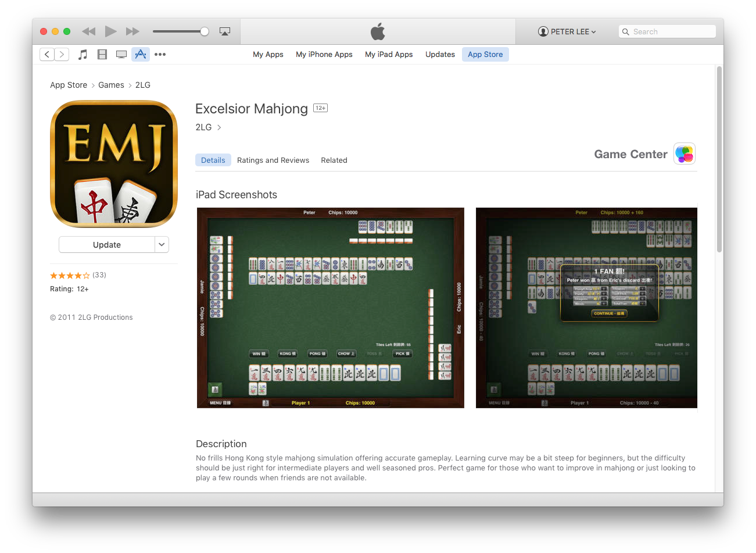756x553 pixels.
Task: Click the iPad Screenshots heading
Action: point(237,195)
